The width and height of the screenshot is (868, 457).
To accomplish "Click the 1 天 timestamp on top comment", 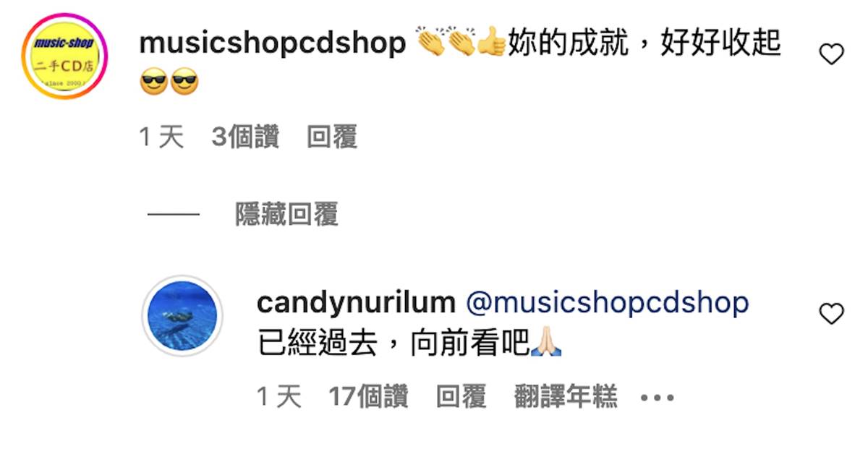I will click(x=161, y=137).
